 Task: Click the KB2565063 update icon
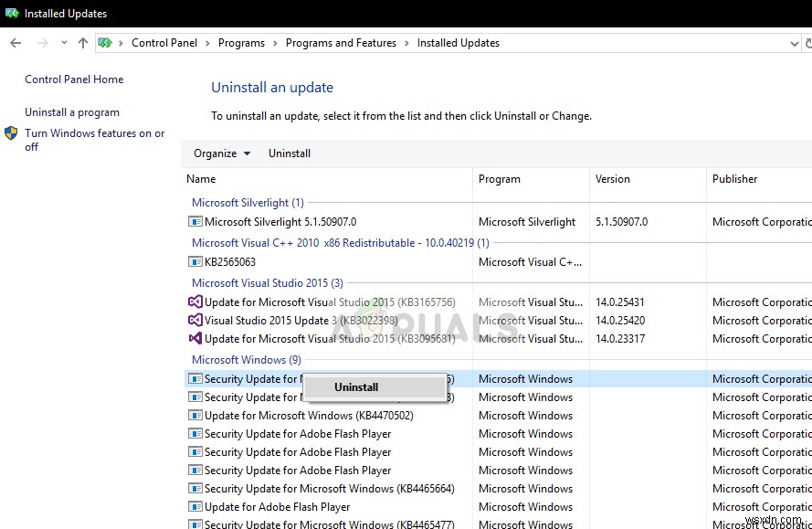[x=195, y=261]
